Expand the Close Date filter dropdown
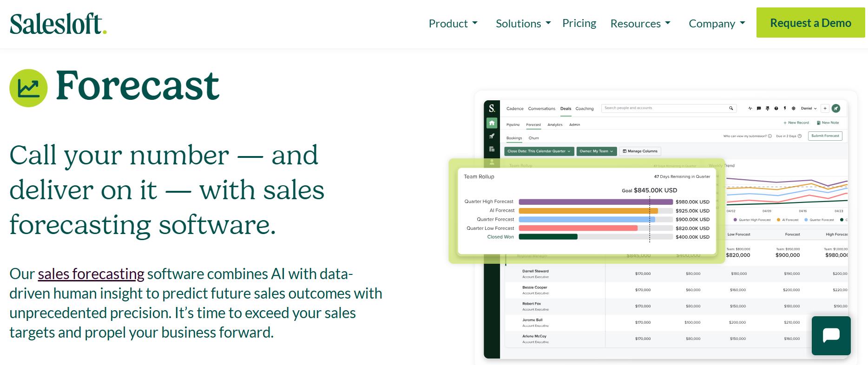 [x=539, y=151]
